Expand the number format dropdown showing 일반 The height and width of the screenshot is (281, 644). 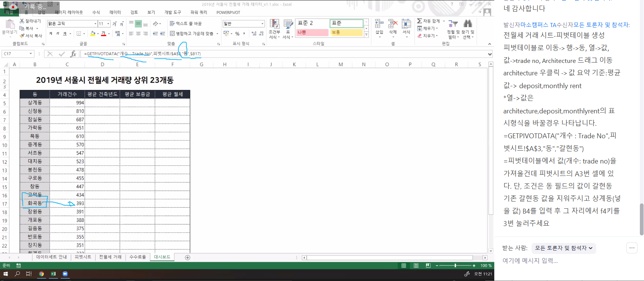coord(262,24)
